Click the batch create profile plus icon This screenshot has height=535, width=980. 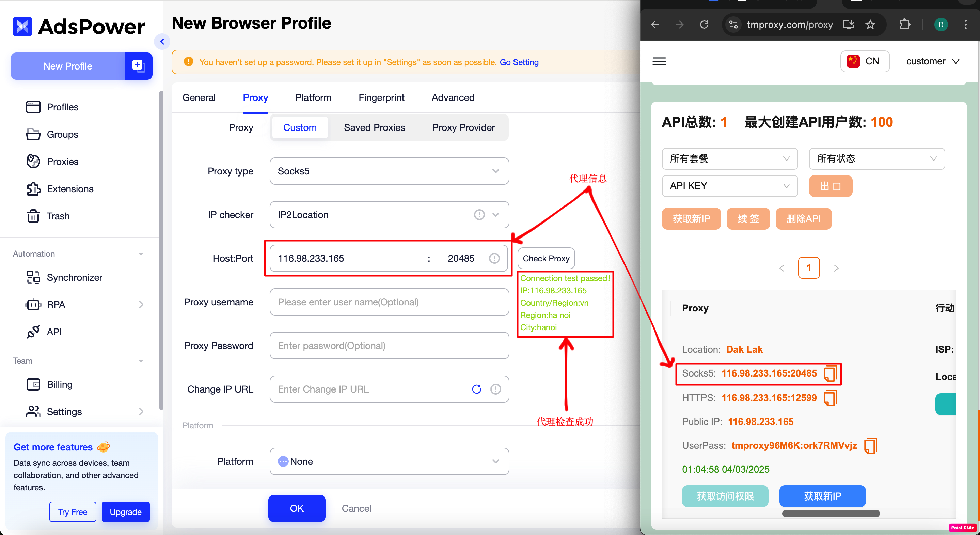(139, 66)
